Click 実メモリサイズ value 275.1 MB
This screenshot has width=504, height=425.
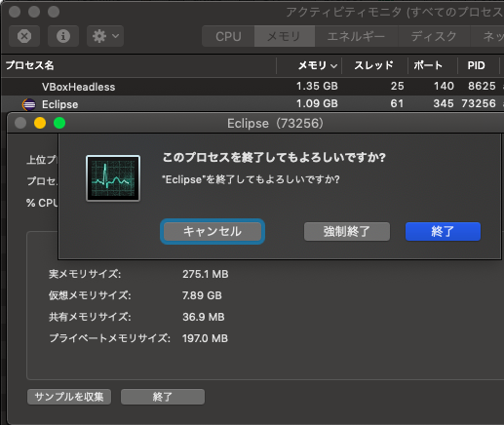(x=206, y=274)
